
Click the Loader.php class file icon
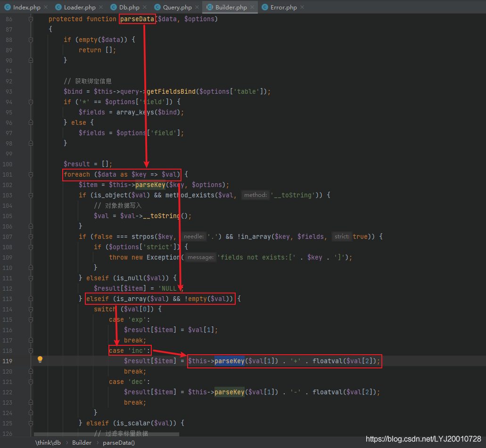coord(58,7)
